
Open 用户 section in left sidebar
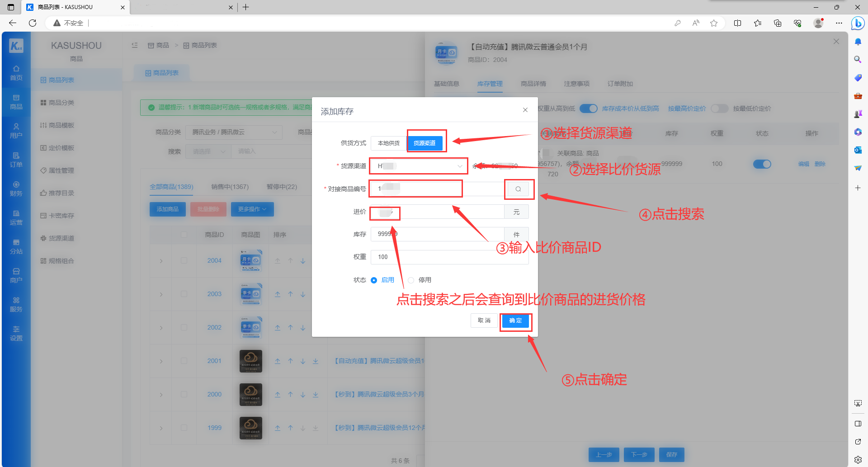point(16,131)
